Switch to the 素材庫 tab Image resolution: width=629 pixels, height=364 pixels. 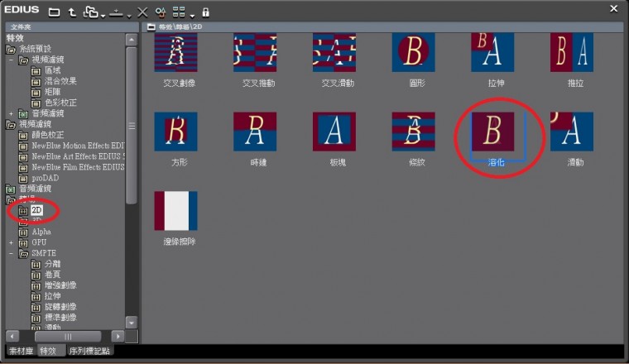point(20,351)
